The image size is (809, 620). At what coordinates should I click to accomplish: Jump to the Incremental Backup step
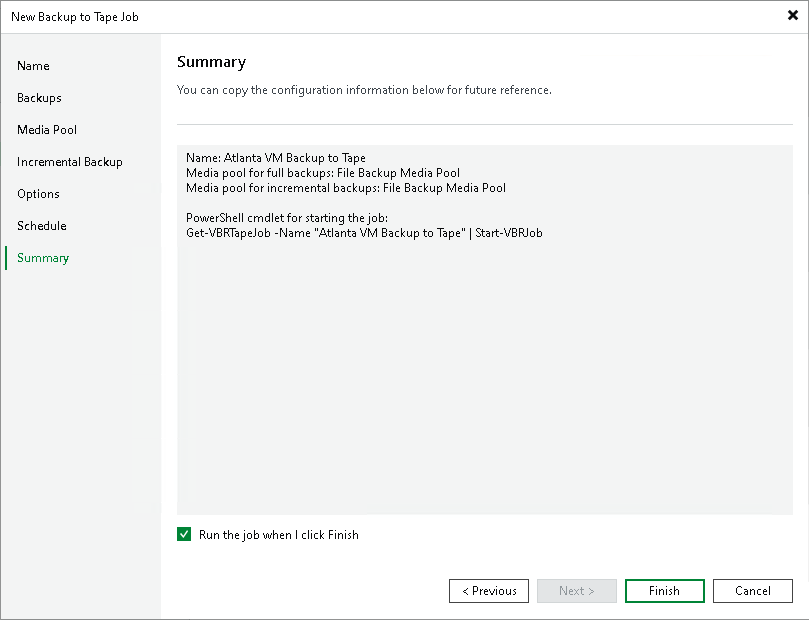pyautogui.click(x=70, y=162)
